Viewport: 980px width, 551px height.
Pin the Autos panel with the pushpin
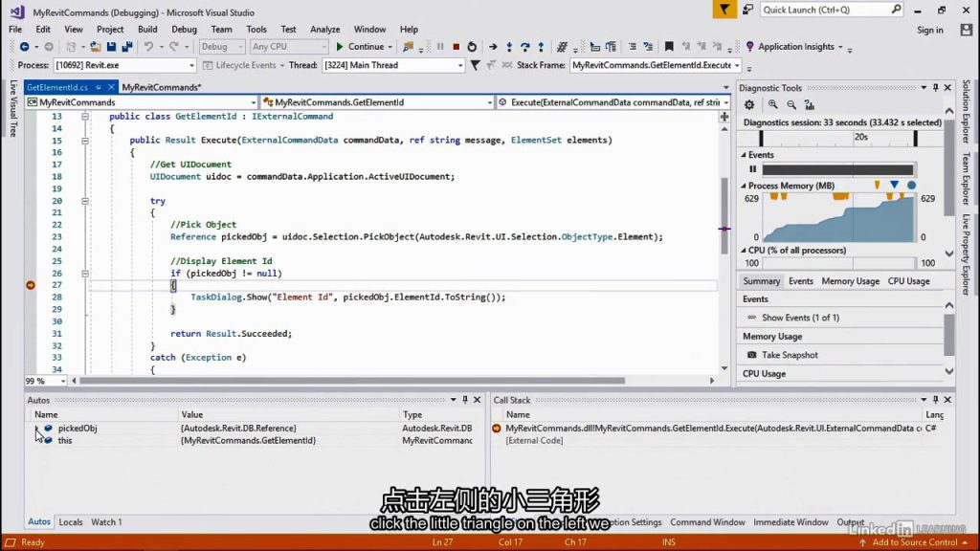click(465, 400)
